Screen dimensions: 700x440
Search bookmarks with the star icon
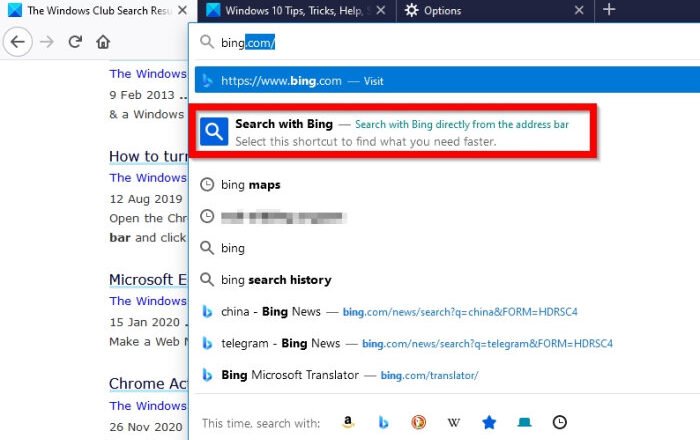[489, 422]
